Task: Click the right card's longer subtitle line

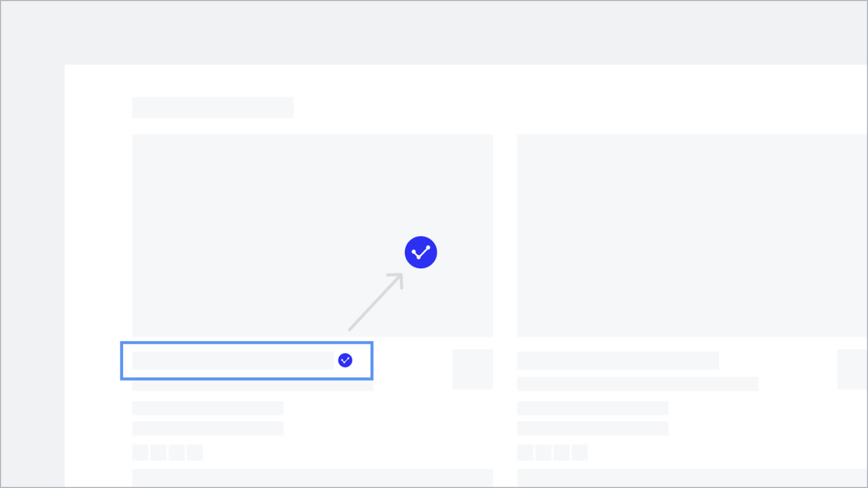Action: 637,384
